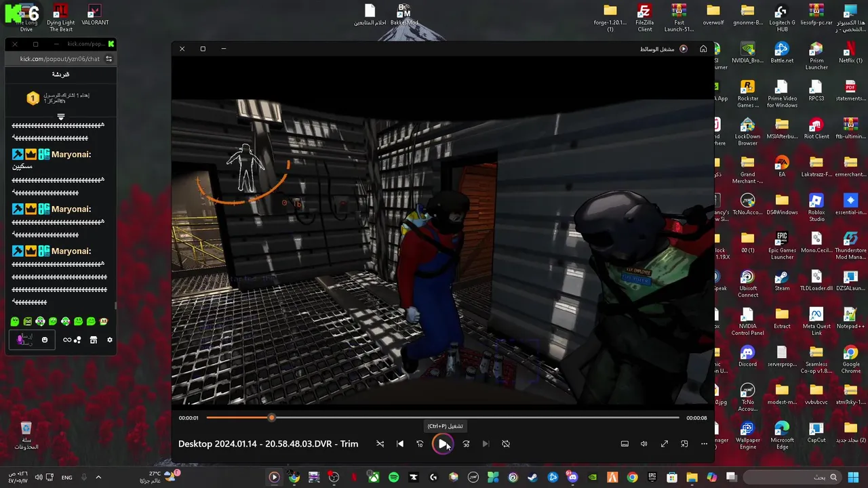
Task: Open EA app desktop shortcut
Action: click(782, 167)
